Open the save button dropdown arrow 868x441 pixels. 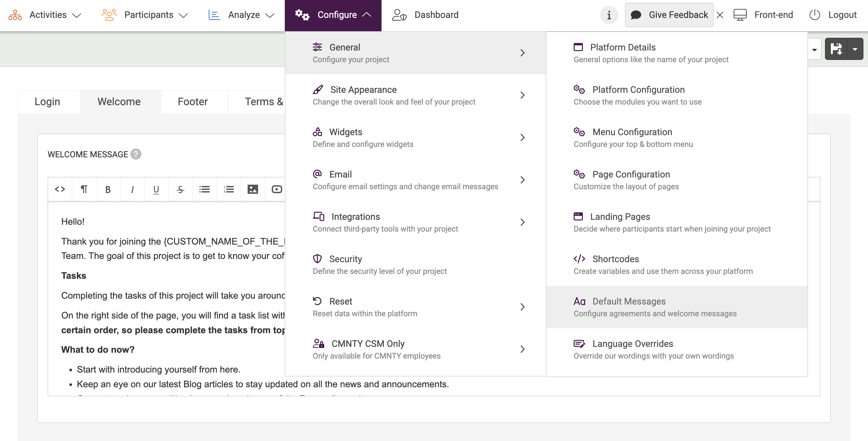(855, 49)
